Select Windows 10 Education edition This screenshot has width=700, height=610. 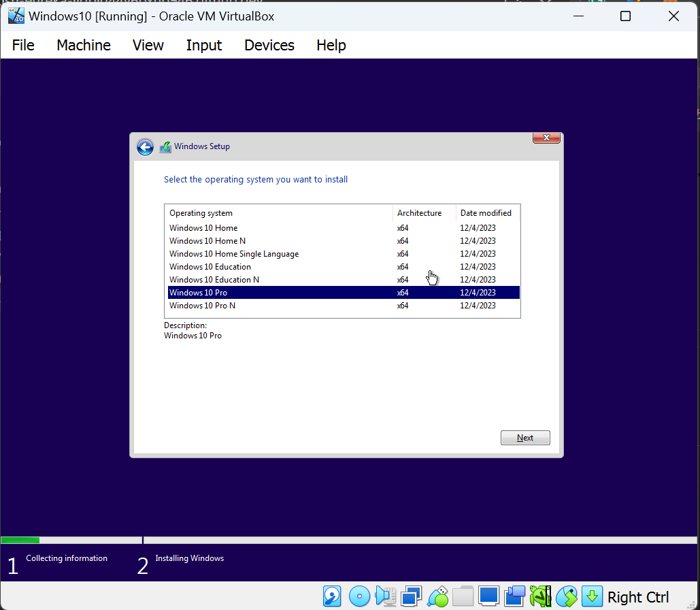click(x=344, y=267)
